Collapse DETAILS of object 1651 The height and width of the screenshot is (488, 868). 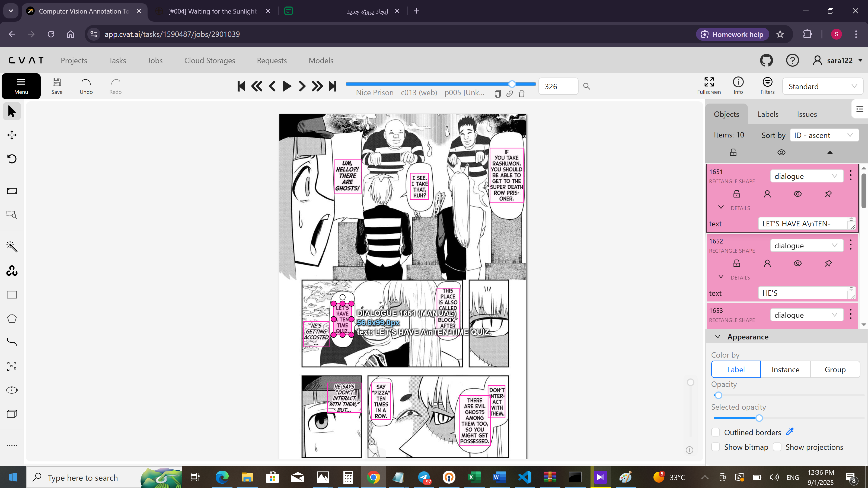721,207
